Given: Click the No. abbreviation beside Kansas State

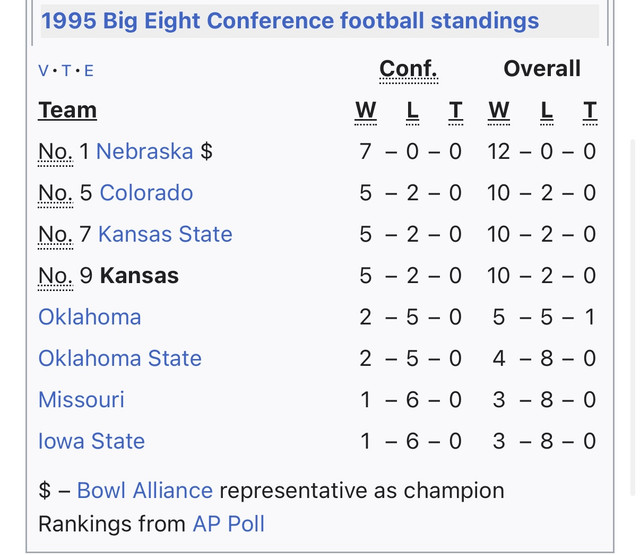Looking at the screenshot, I should point(54,235).
